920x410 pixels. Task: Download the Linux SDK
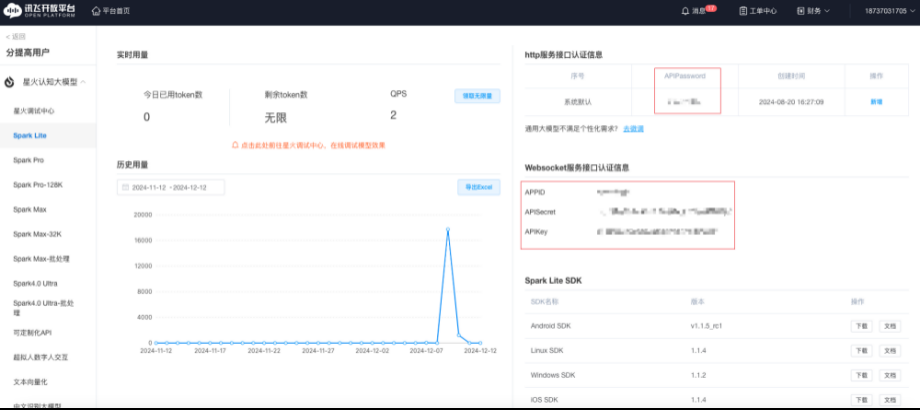pyautogui.click(x=861, y=351)
